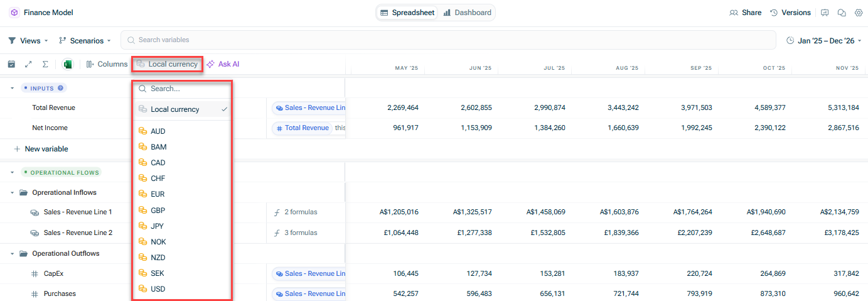Image resolution: width=868 pixels, height=301 pixels.
Task: Click the presentation board icon
Action: [825, 13]
